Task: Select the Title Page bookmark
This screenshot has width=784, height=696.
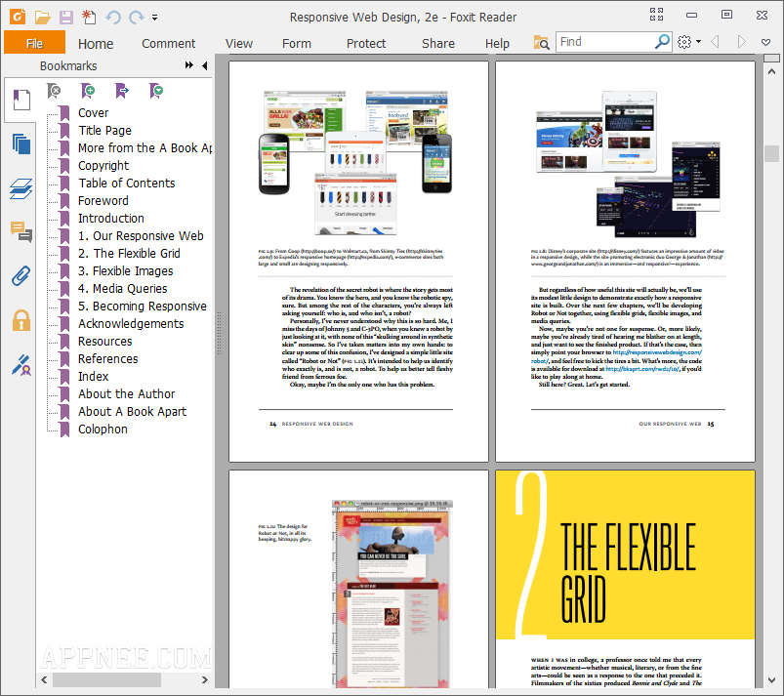Action: [105, 131]
